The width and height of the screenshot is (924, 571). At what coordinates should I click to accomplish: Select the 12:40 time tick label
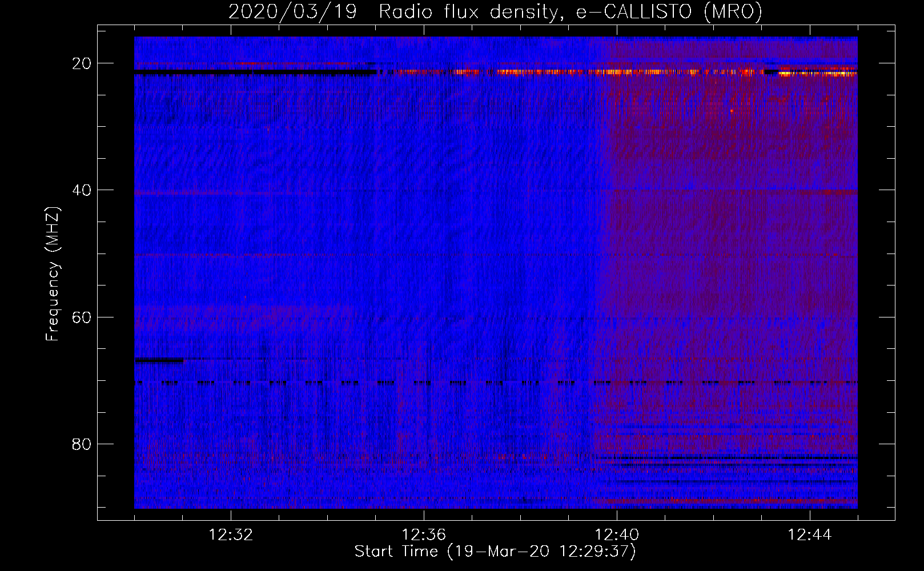click(x=617, y=535)
